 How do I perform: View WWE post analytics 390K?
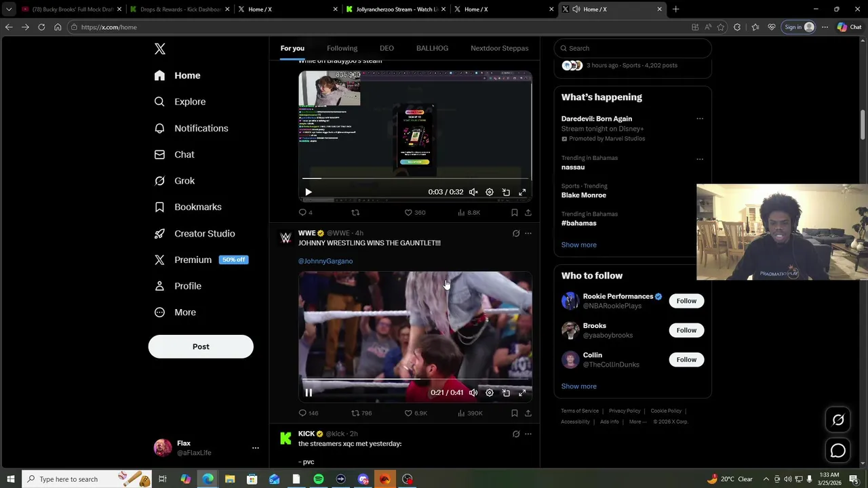[470, 413]
